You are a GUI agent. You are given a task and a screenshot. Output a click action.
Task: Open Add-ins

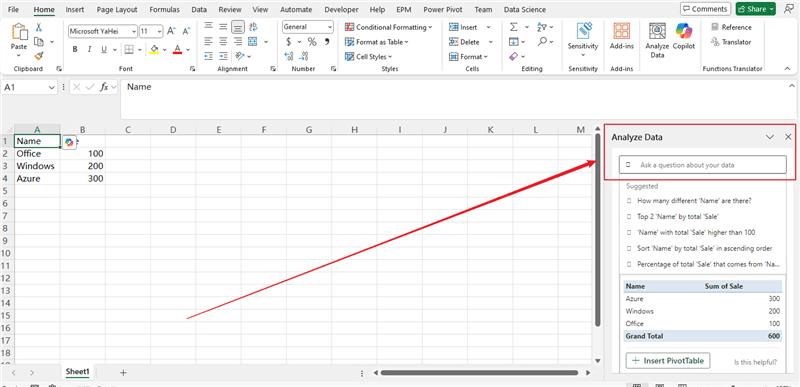tap(621, 36)
